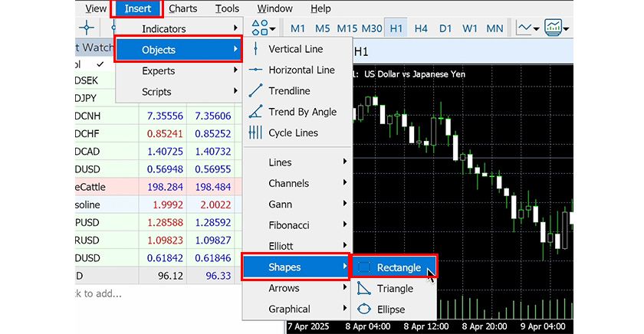Set timeframe to D1

coord(445,29)
